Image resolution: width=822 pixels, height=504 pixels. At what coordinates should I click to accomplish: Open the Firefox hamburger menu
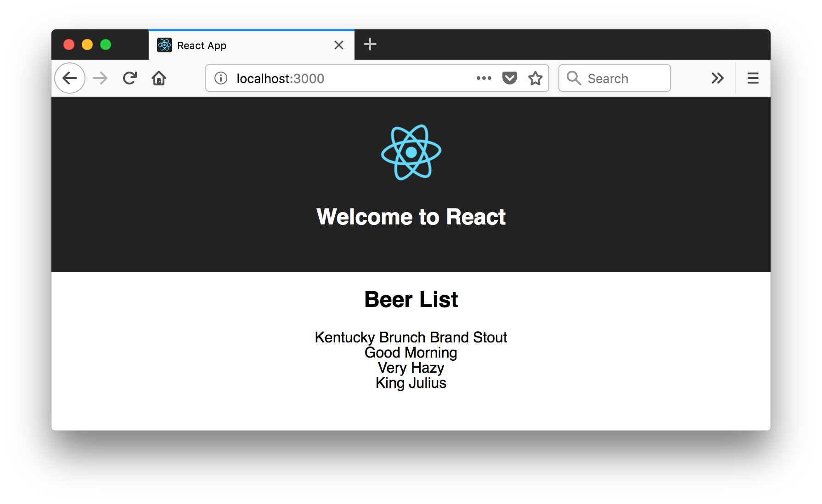(753, 78)
